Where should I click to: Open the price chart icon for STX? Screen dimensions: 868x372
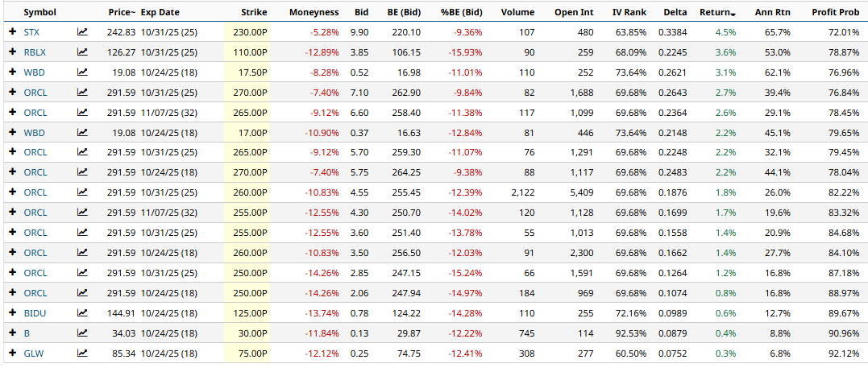82,32
